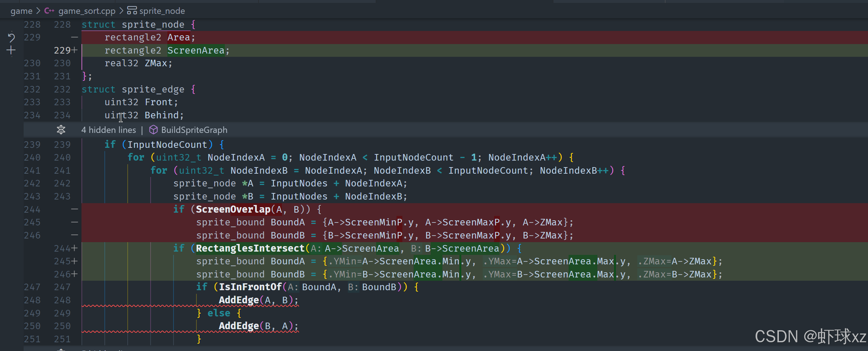Viewport: 868px width, 351px height.
Task: Click the 'else' keyword on line 249
Action: pos(219,313)
